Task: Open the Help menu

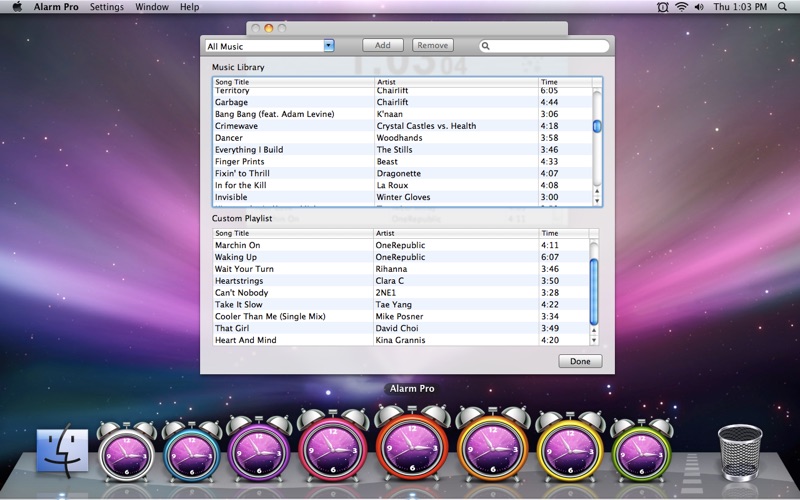Action: (189, 7)
